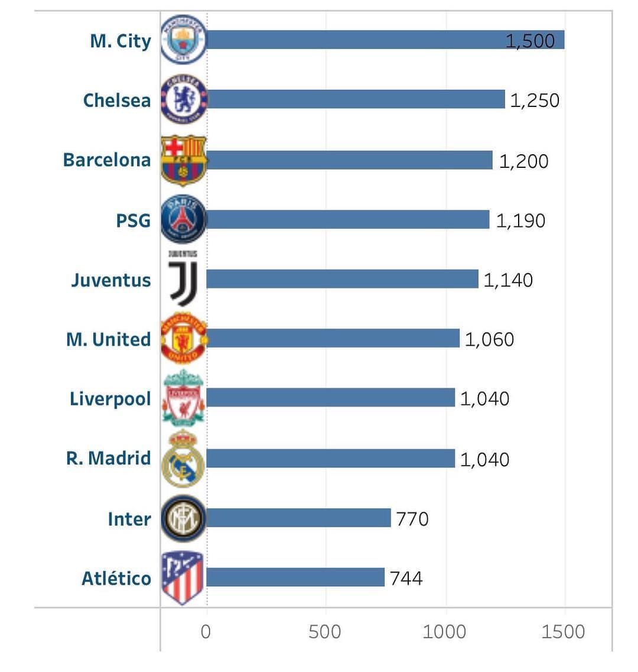Viewport: 638px width, 672px height.
Task: Select the M. City bar
Action: (x=385, y=40)
